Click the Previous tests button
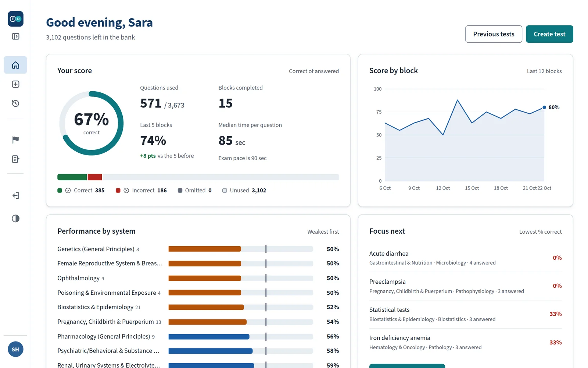 (x=494, y=34)
